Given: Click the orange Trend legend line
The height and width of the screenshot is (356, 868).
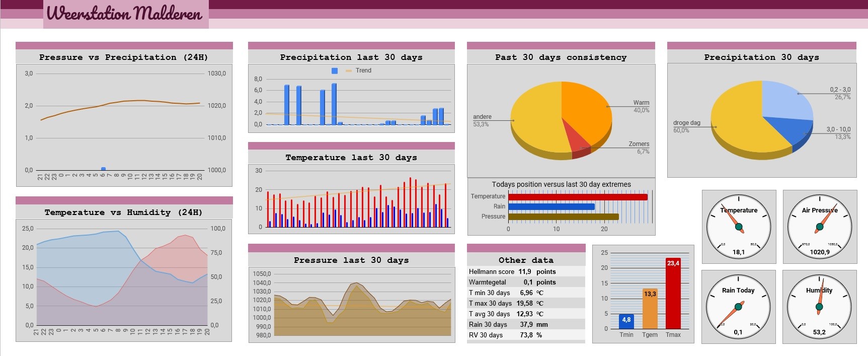Looking at the screenshot, I should pos(349,71).
